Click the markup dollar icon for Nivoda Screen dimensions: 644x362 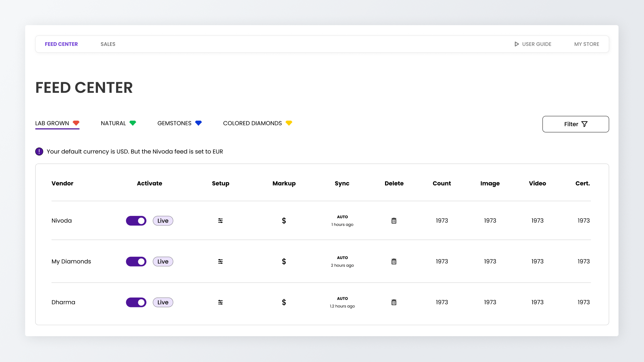[284, 221]
